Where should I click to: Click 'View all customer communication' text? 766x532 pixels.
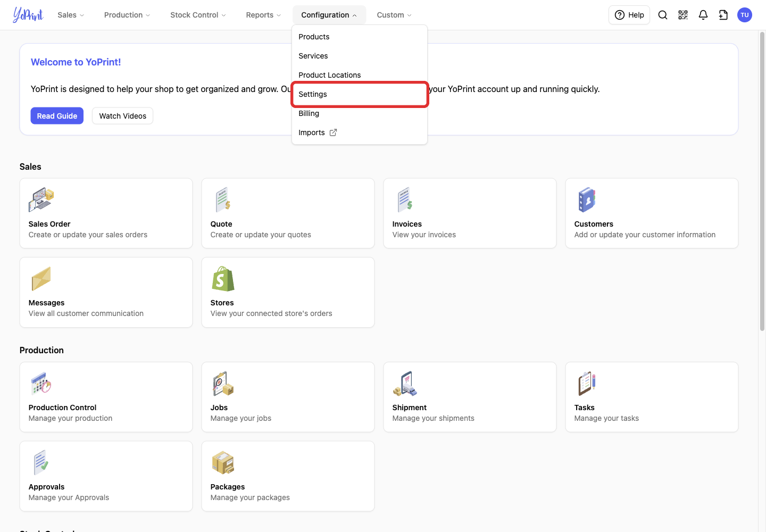[86, 313]
